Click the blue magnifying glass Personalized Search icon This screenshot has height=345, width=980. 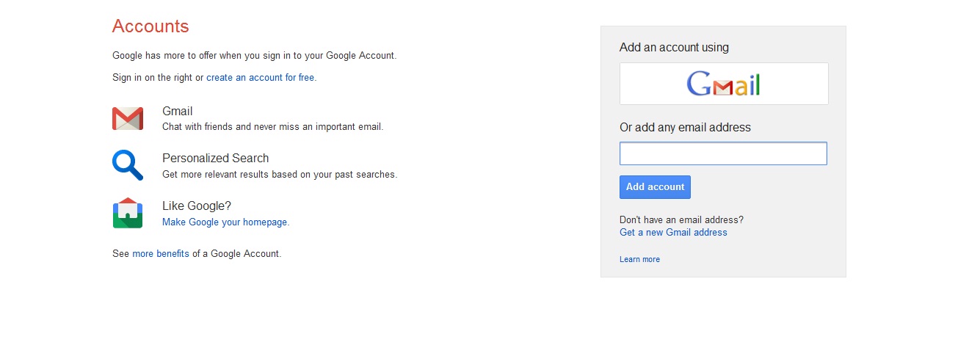(128, 164)
